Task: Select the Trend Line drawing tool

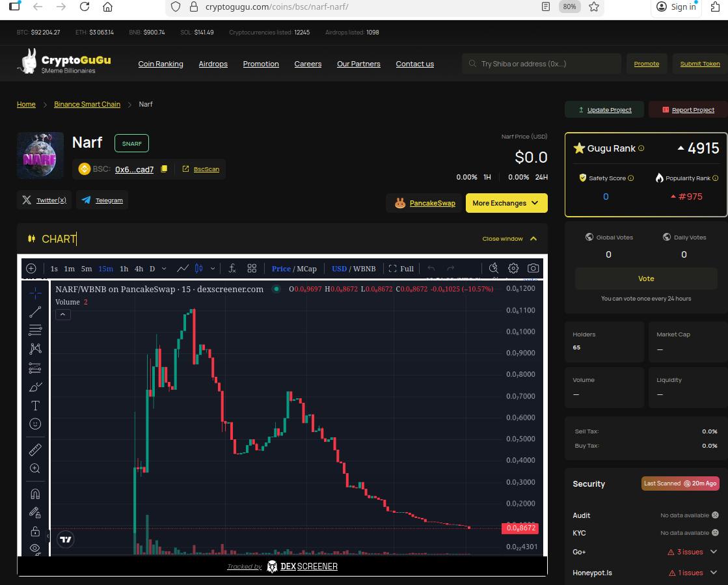Action: [35, 312]
